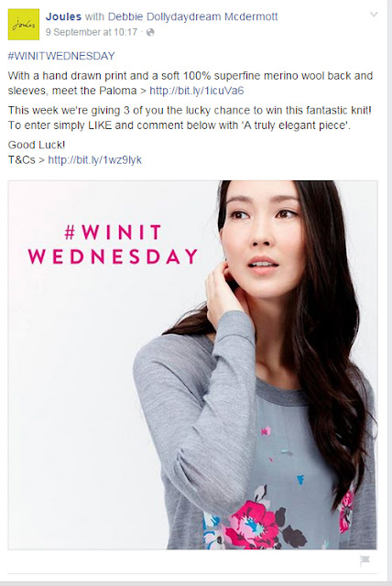
Task: Click the flag report icon below photo
Action: tap(365, 560)
